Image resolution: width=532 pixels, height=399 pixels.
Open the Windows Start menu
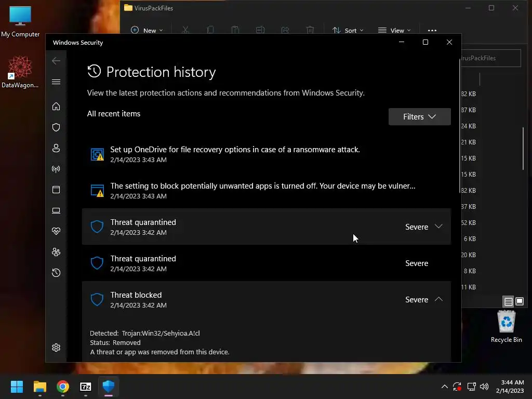pos(17,387)
